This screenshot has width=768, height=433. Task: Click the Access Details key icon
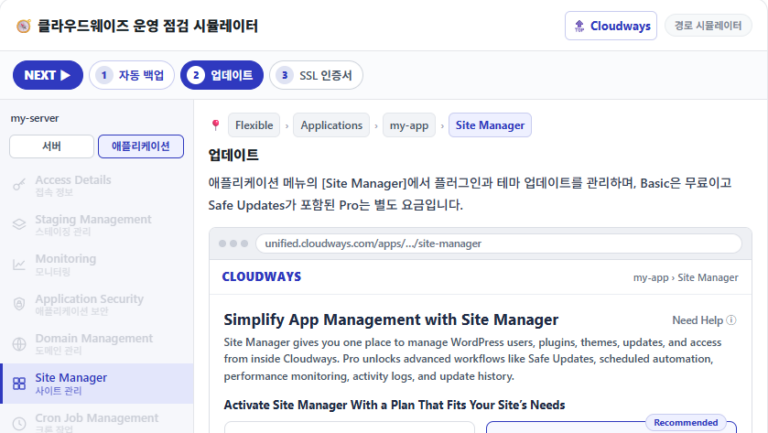tap(19, 185)
